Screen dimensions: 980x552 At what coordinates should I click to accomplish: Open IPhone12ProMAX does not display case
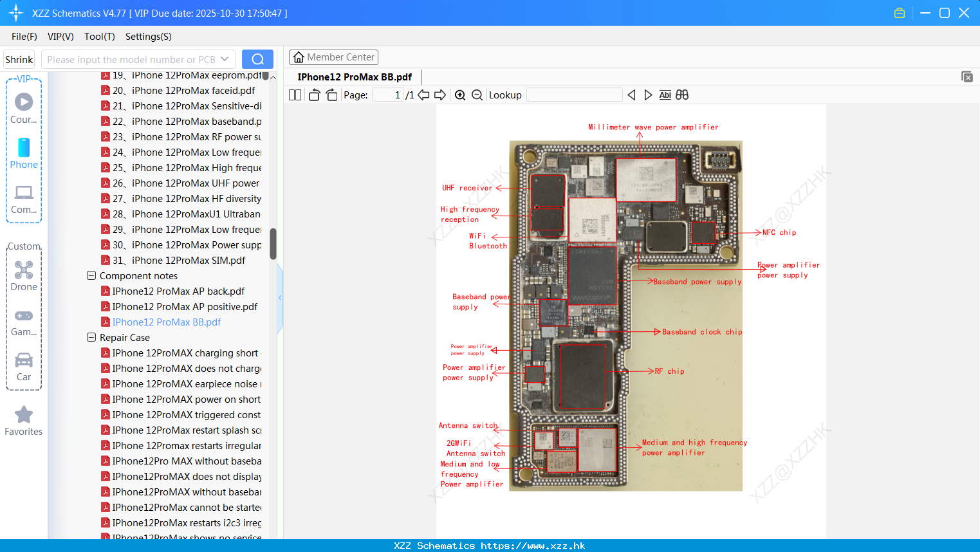coord(181,477)
